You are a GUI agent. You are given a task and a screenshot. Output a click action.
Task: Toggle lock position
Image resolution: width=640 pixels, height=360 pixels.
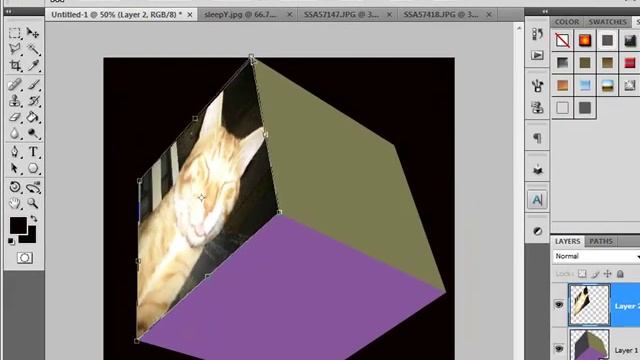point(608,274)
